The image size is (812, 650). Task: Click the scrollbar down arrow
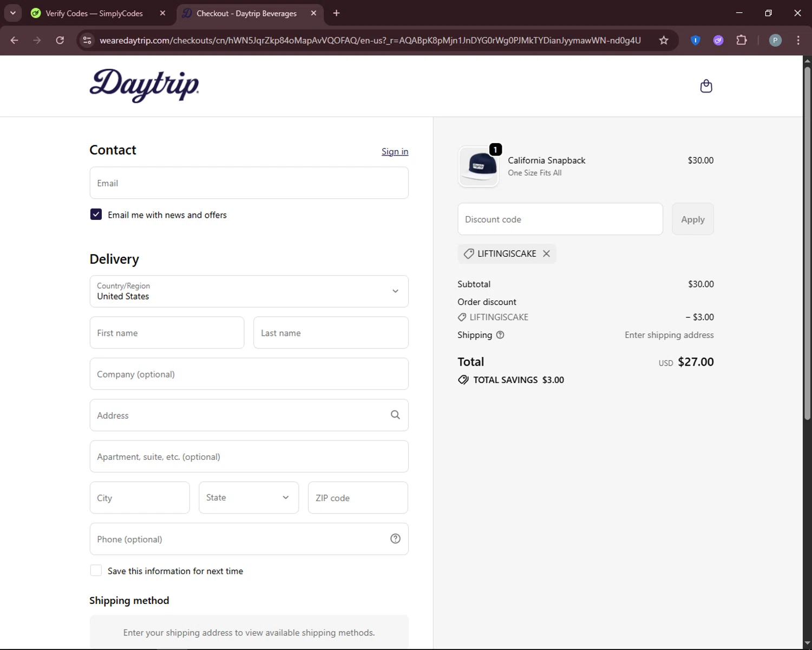(x=807, y=644)
